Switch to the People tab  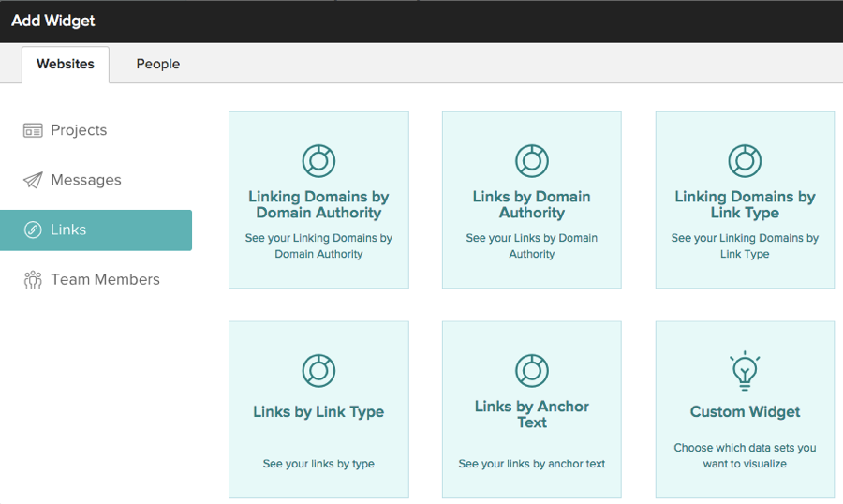point(157,64)
